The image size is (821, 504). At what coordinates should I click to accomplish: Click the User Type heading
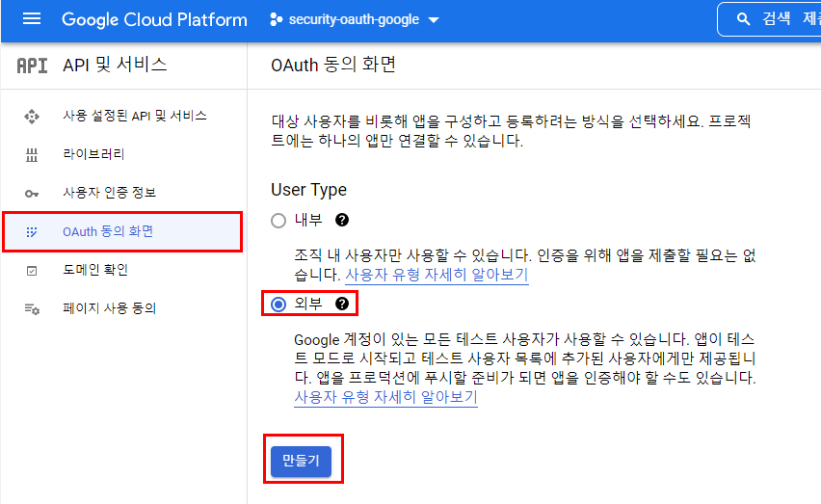point(309,190)
